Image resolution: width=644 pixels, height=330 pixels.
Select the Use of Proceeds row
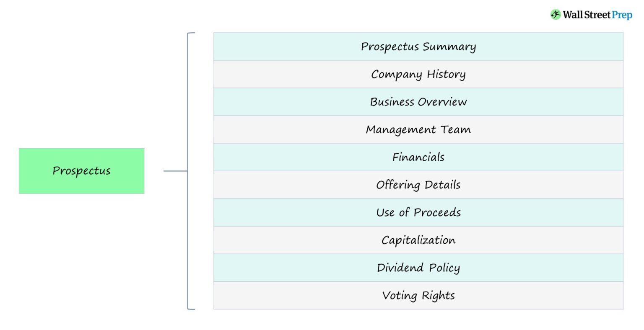[x=418, y=212]
